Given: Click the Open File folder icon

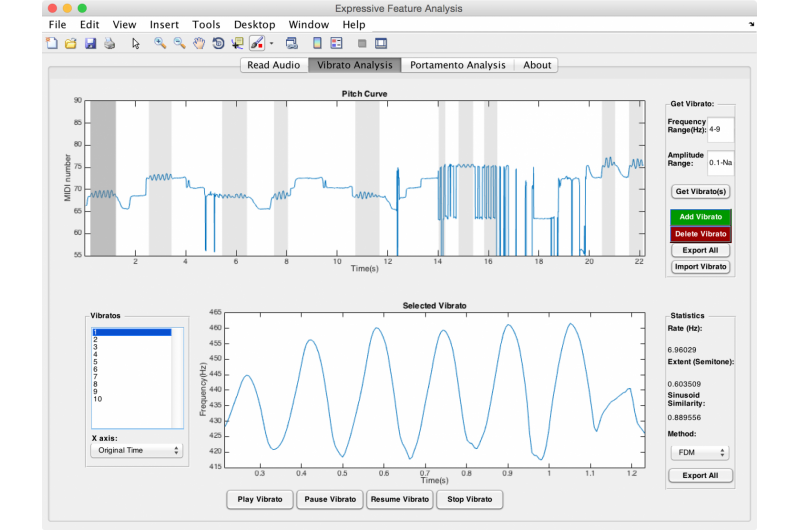Looking at the screenshot, I should [x=70, y=43].
